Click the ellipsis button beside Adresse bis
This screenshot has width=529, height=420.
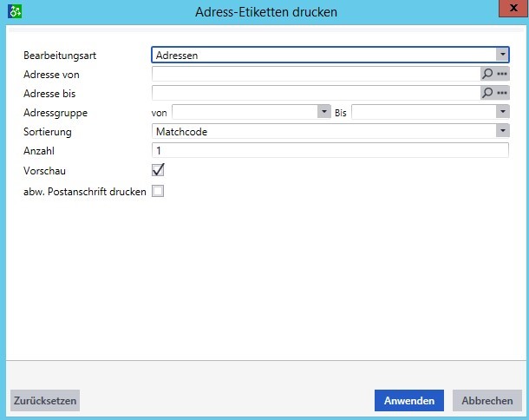(x=502, y=93)
